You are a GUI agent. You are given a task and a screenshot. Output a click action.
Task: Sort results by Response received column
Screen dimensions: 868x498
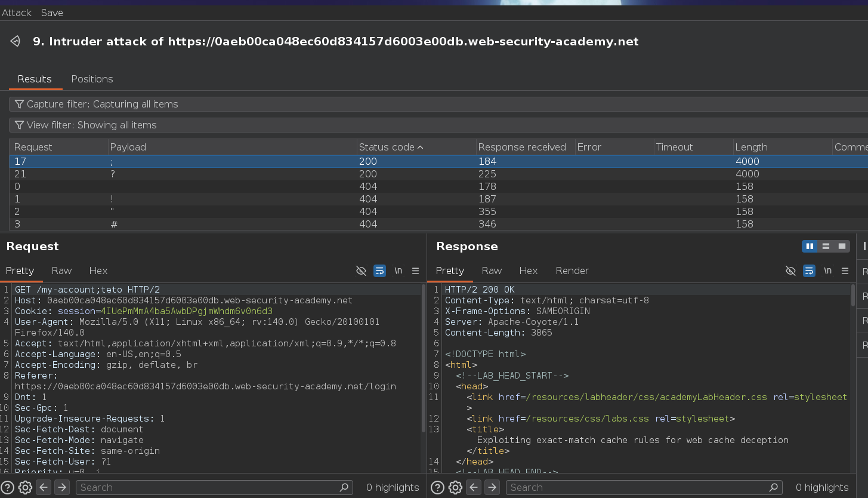pyautogui.click(x=525, y=147)
